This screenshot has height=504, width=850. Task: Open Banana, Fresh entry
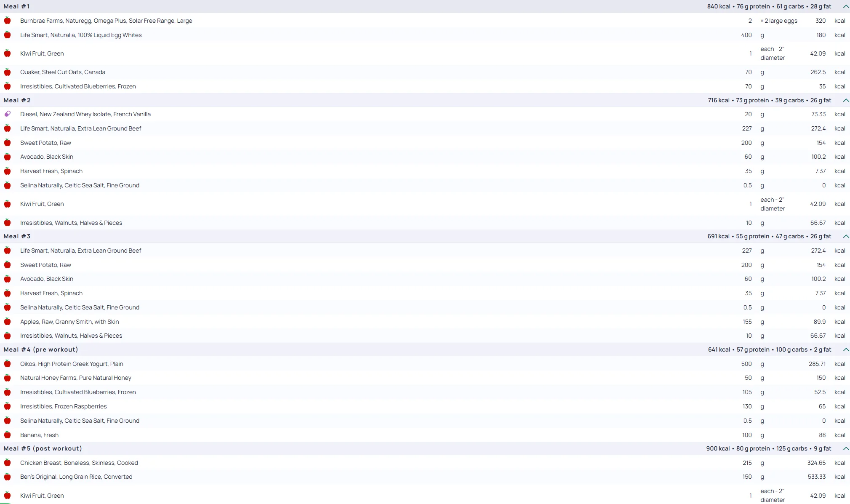click(x=40, y=435)
